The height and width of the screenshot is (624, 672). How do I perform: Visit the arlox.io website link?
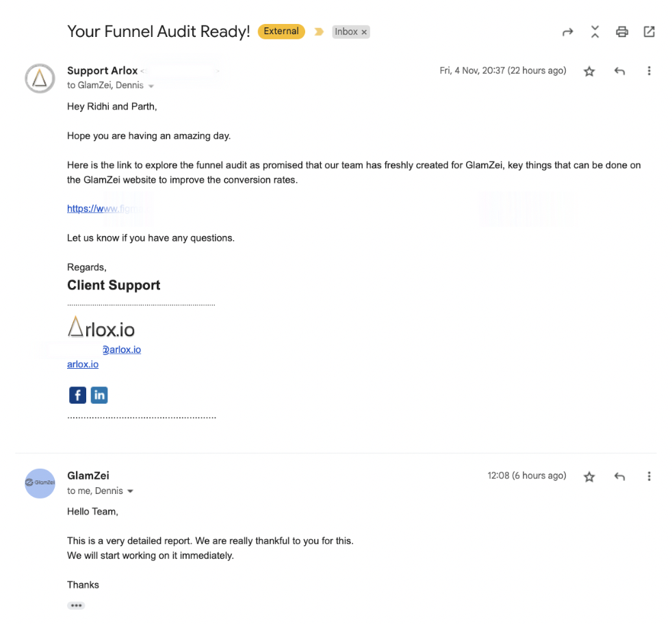click(x=83, y=365)
